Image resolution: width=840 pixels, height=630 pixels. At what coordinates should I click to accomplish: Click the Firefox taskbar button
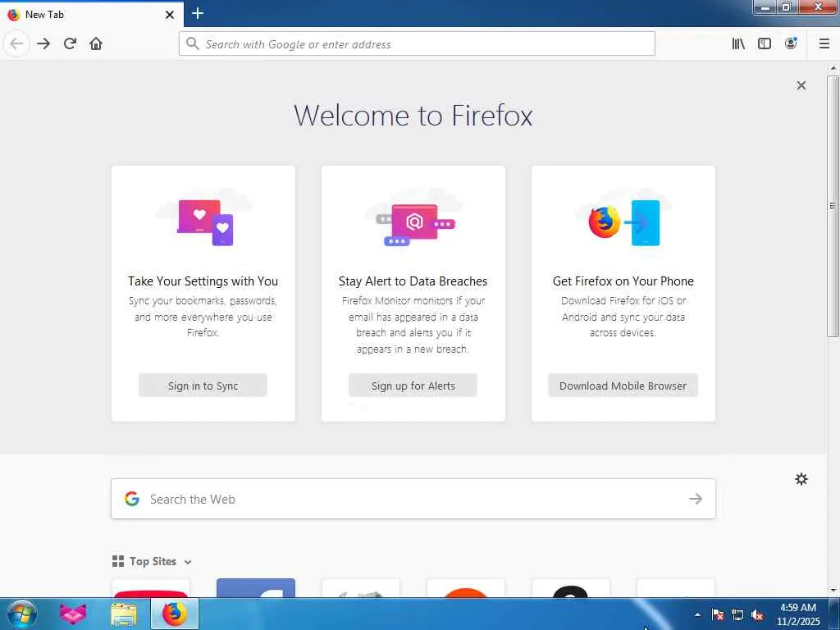coord(175,614)
